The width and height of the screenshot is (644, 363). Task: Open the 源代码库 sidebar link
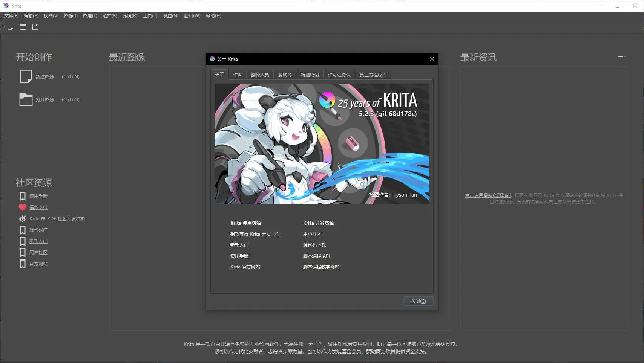38,230
